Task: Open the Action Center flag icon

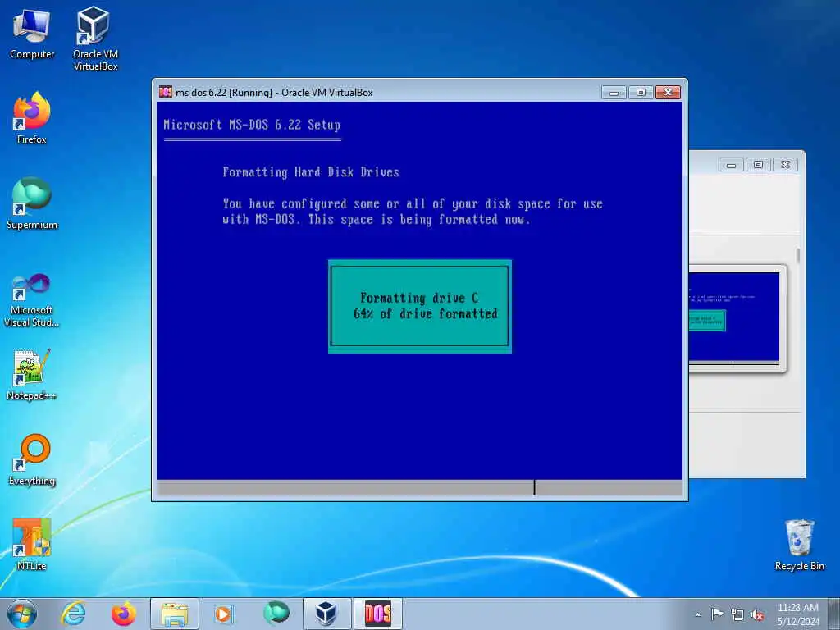Action: coord(717,614)
